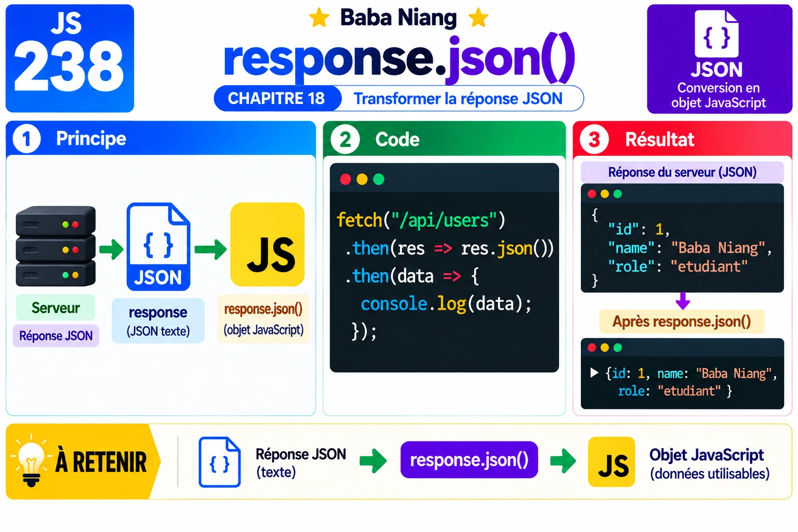The image size is (798, 532).
Task: Click the "name": "Baba Niang" JSON line
Action: pyautogui.click(x=690, y=248)
